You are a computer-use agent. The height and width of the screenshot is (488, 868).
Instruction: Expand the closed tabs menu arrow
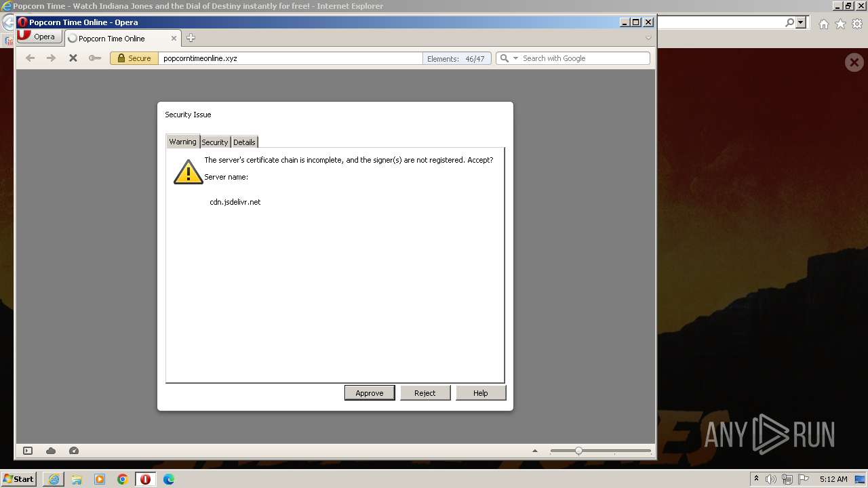[648, 38]
